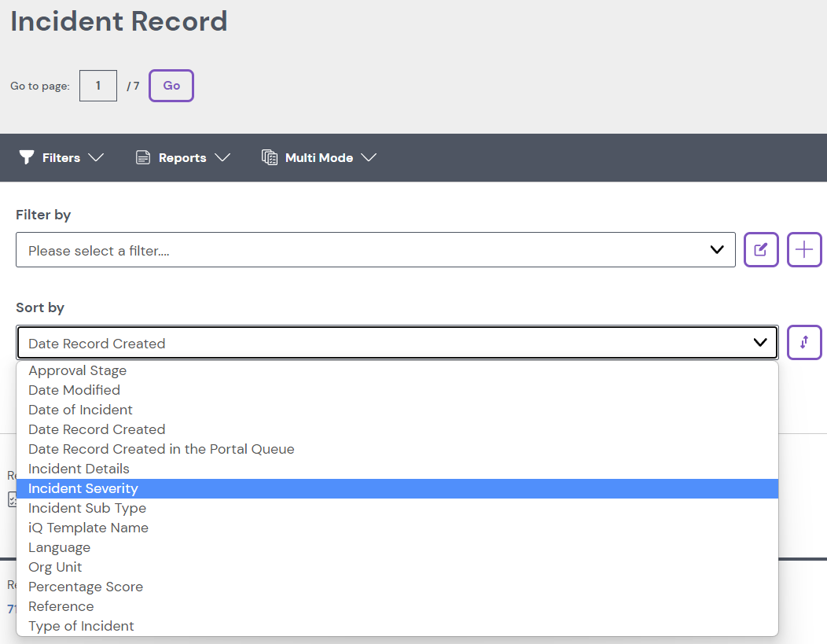Select Date of Incident option

point(80,410)
